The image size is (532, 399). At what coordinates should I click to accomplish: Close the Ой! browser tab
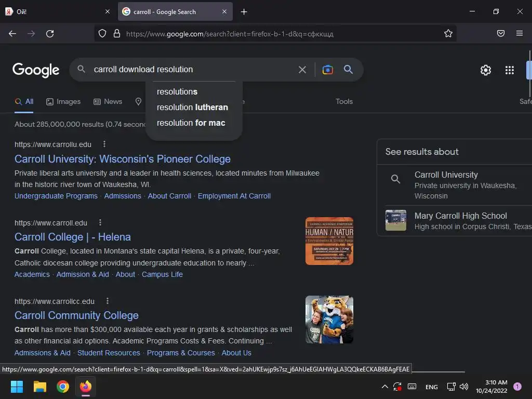[108, 11]
